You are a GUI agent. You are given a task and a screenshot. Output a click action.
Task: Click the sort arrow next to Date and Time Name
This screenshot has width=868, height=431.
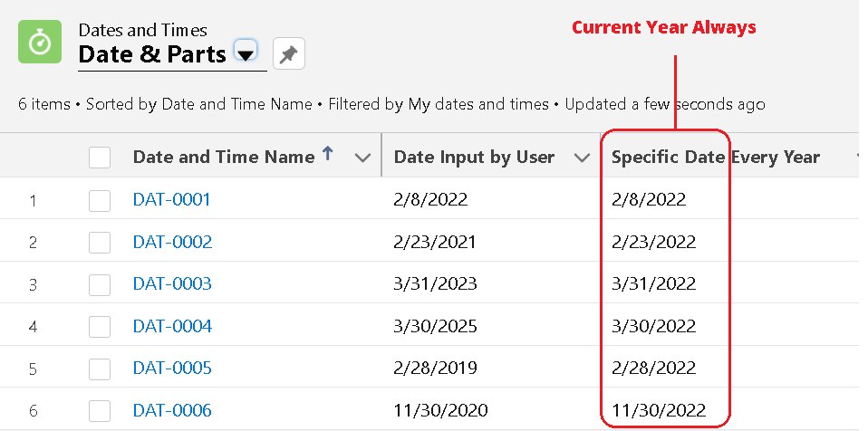pyautogui.click(x=328, y=153)
